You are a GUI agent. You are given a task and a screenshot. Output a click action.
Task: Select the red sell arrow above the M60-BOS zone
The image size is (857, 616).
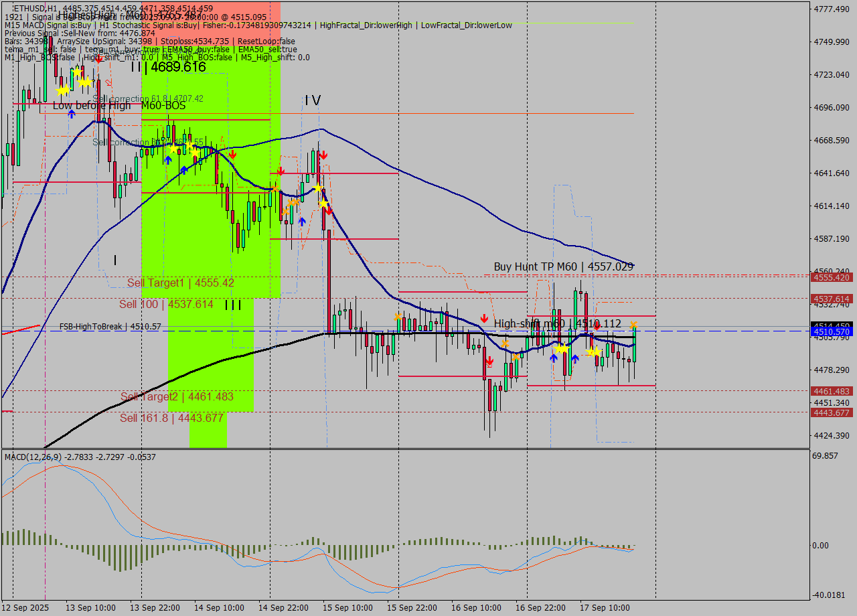point(233,154)
